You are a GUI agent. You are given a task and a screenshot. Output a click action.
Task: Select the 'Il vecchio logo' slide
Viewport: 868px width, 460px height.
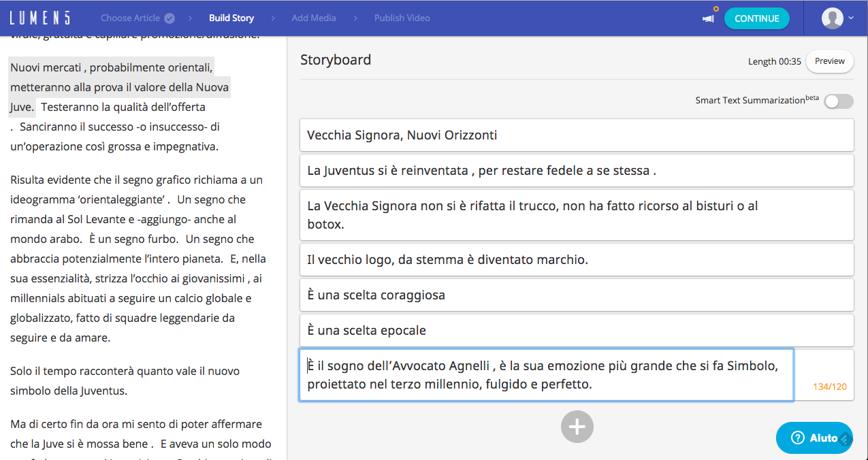click(577, 259)
